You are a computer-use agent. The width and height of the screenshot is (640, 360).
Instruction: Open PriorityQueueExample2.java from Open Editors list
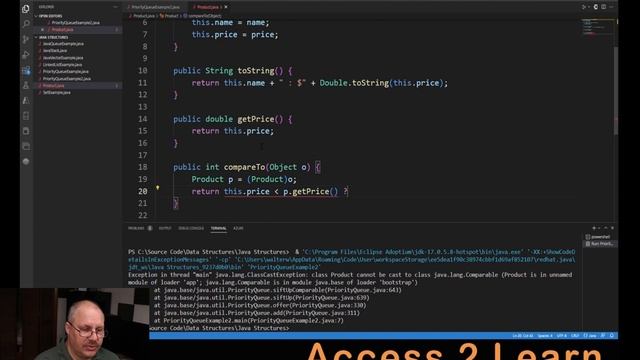point(76,22)
